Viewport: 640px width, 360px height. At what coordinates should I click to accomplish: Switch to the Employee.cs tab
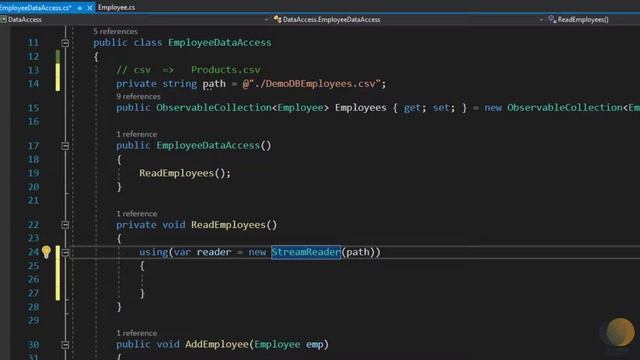click(116, 7)
